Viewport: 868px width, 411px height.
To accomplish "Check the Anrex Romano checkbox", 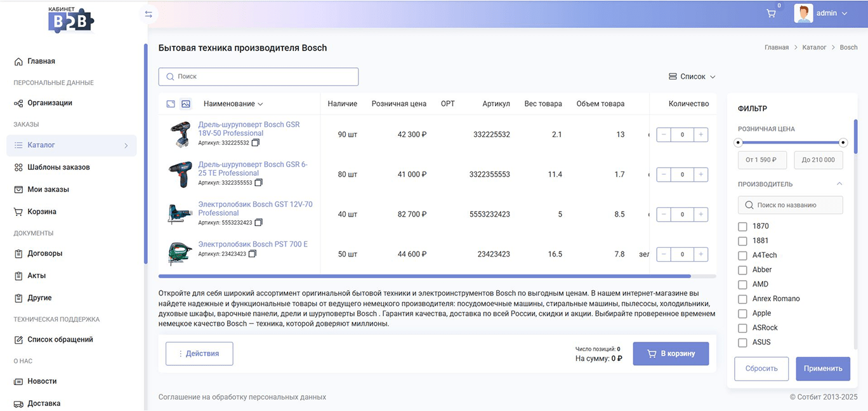I will tap(742, 299).
